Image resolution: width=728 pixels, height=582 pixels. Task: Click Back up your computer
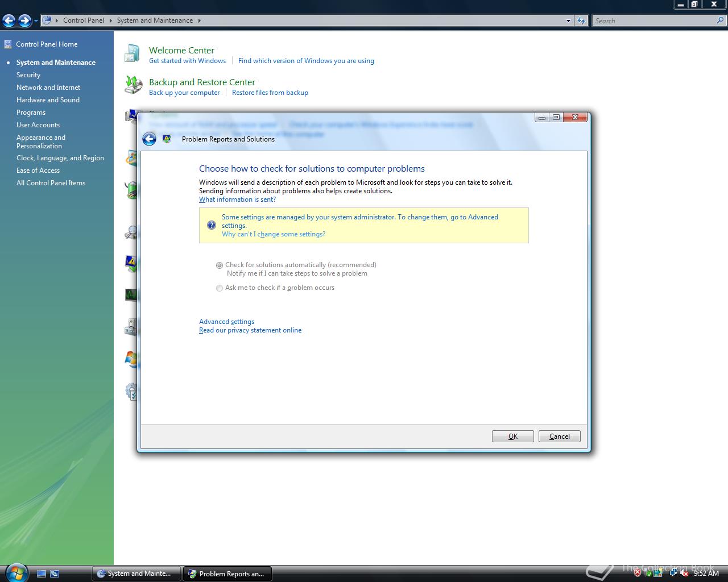pyautogui.click(x=184, y=93)
